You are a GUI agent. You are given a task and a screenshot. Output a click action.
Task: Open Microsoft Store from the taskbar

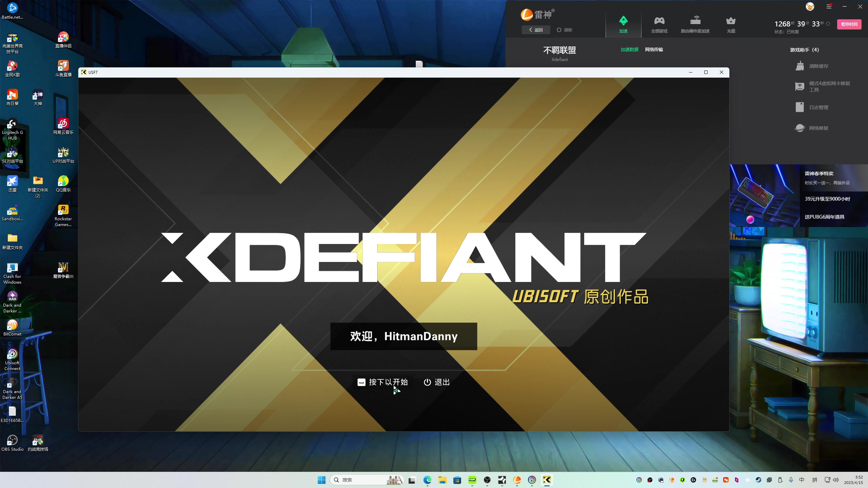(x=457, y=480)
